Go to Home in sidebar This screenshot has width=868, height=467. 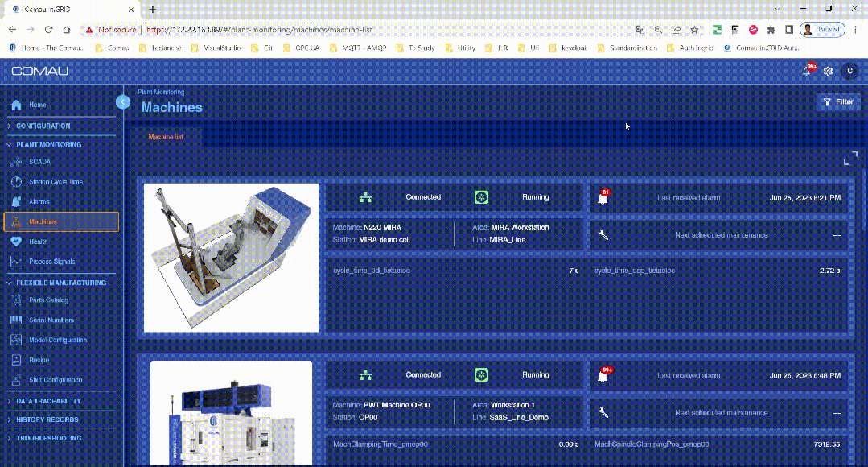click(37, 105)
